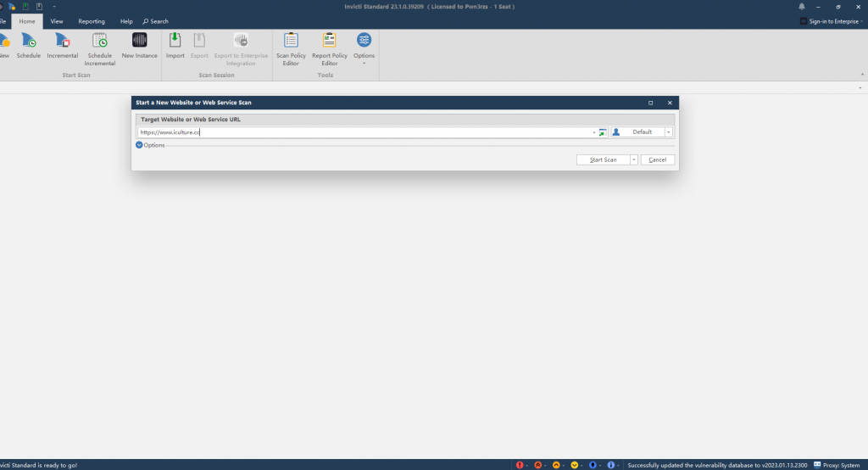Open the Scan Policy Editor
Image resolution: width=868 pixels, height=470 pixels.
tap(291, 49)
